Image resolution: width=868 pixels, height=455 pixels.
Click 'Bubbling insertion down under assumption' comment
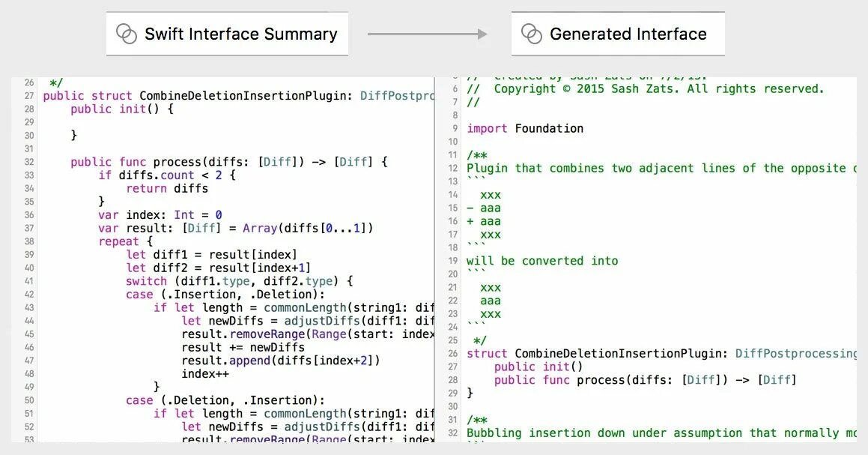(x=604, y=433)
